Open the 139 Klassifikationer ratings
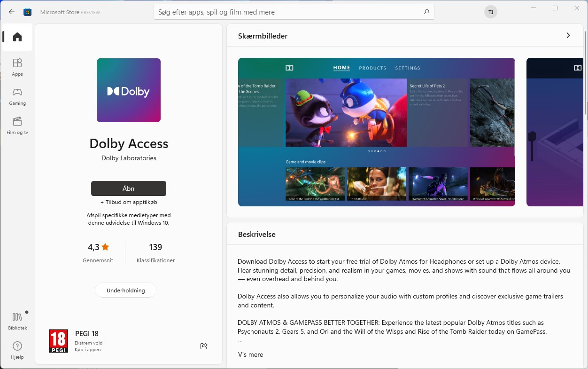 click(x=155, y=253)
